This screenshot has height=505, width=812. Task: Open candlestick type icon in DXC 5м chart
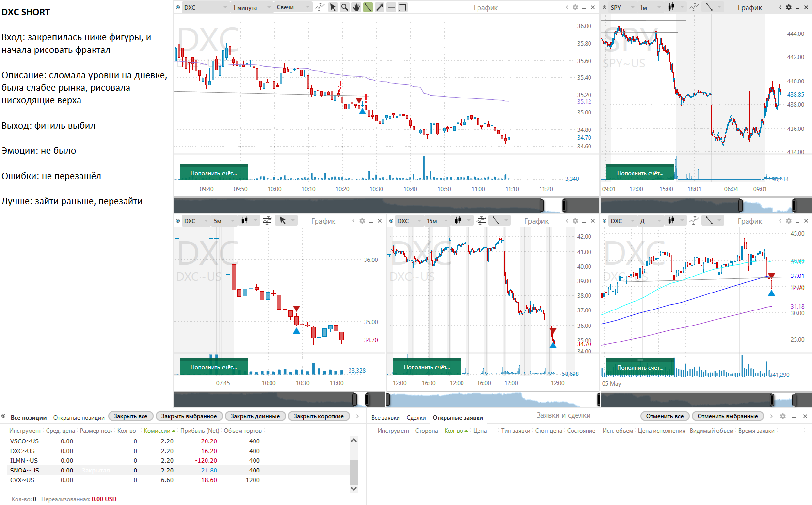[245, 221]
